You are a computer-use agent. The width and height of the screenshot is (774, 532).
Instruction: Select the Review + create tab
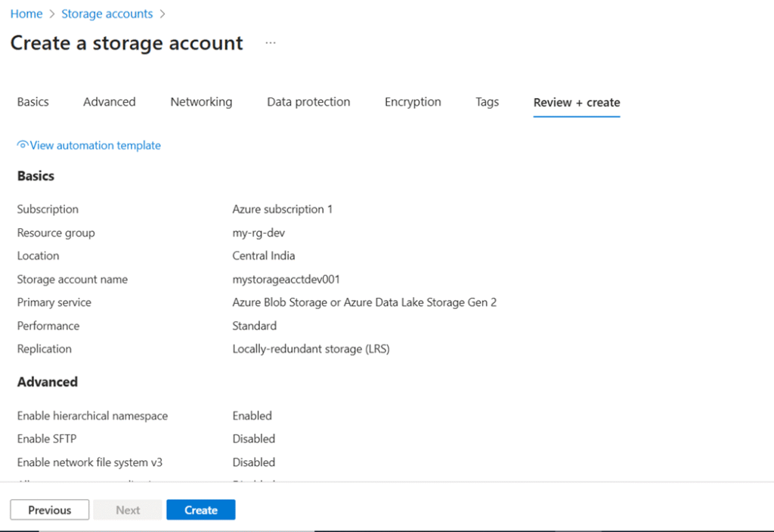pos(577,103)
